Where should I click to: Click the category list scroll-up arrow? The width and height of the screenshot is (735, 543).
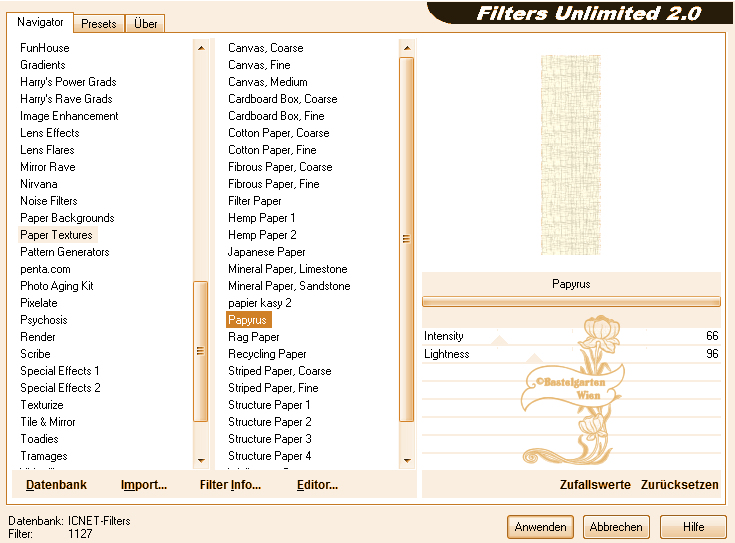click(x=201, y=48)
